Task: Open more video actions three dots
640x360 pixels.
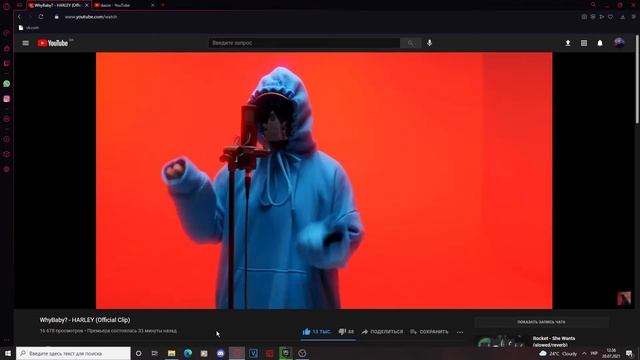Action: tap(460, 332)
